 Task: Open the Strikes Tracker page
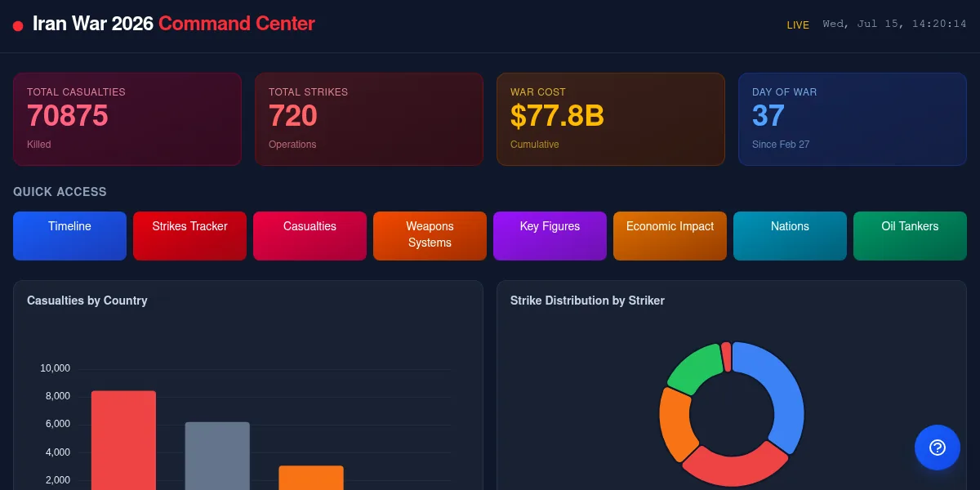pyautogui.click(x=189, y=236)
